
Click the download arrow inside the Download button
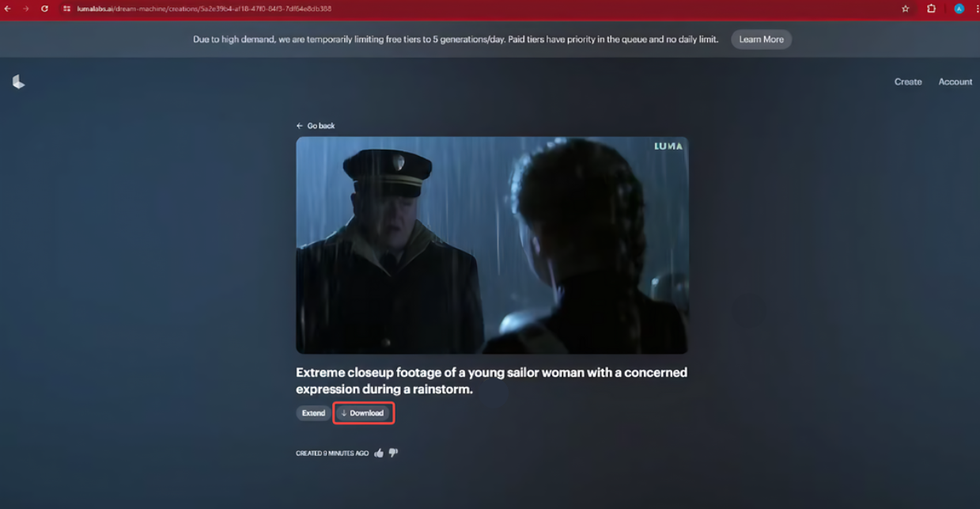coord(342,412)
